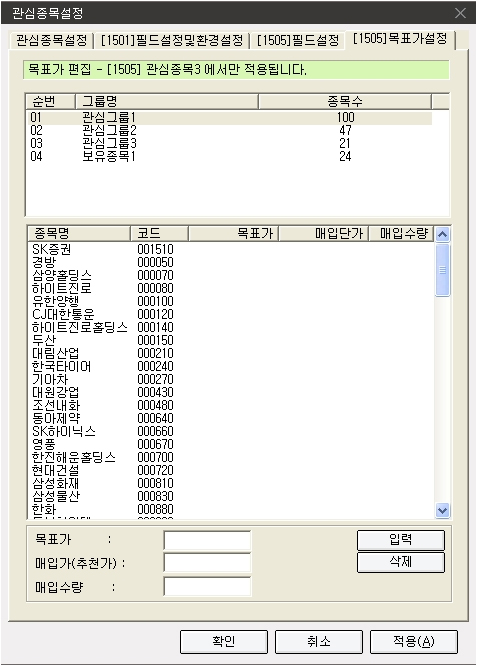Click the 입력 button

[x=401, y=540]
